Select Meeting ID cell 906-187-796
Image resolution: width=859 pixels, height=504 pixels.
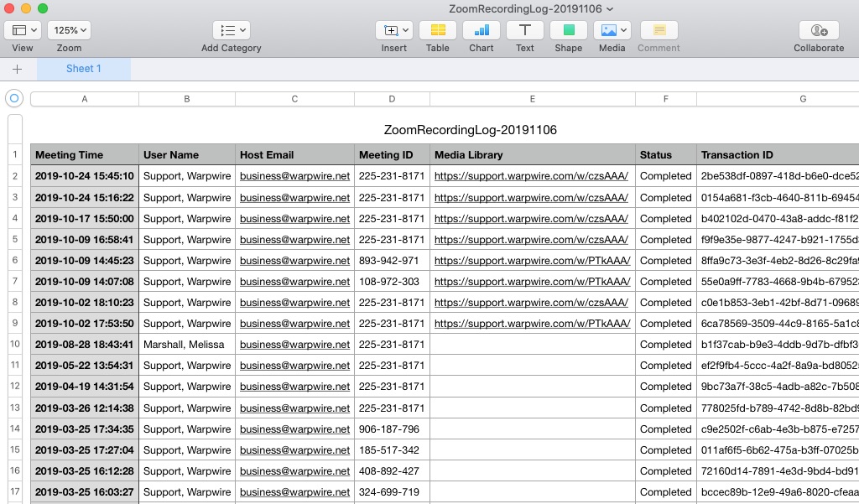pyautogui.click(x=392, y=429)
